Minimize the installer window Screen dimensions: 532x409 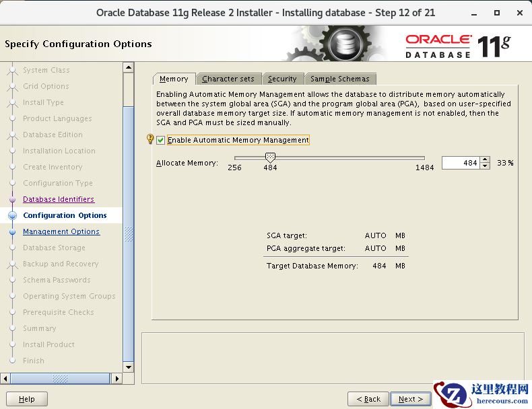pyautogui.click(x=474, y=13)
